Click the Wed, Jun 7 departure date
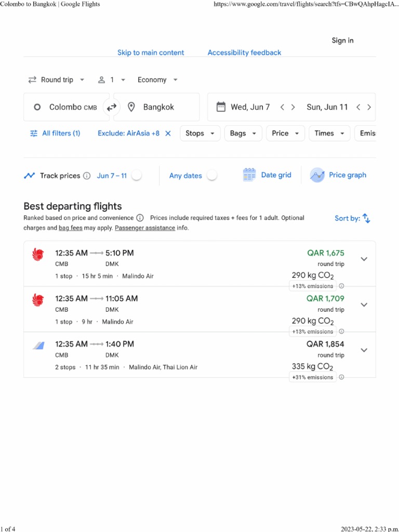 (x=250, y=107)
